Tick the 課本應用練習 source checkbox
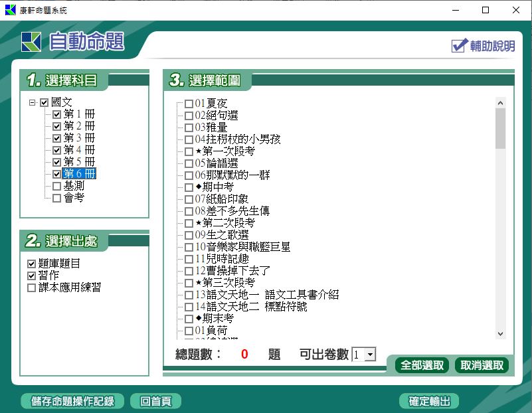 pos(32,288)
